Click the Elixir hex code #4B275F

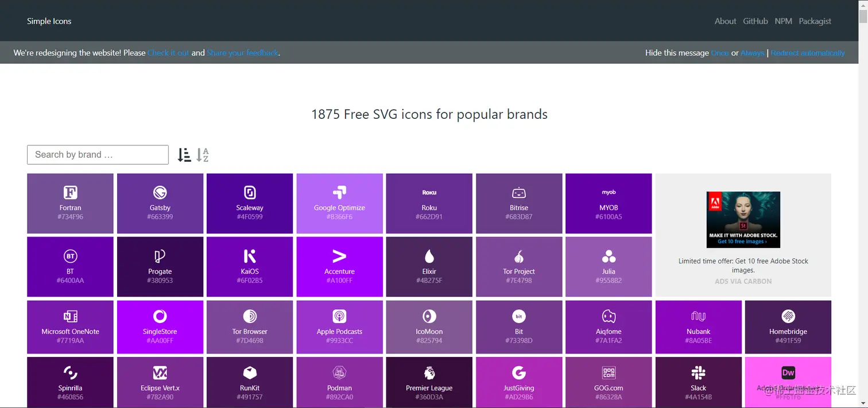pos(429,281)
